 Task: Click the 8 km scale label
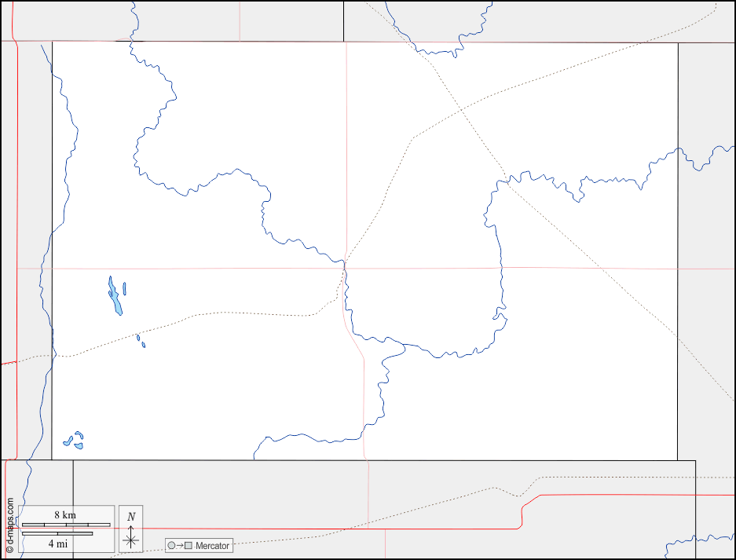point(64,514)
